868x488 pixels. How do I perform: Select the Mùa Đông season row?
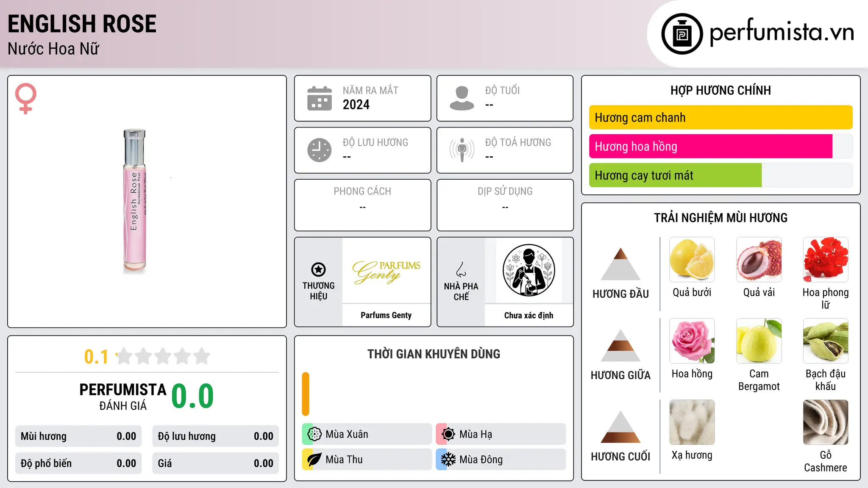[501, 460]
